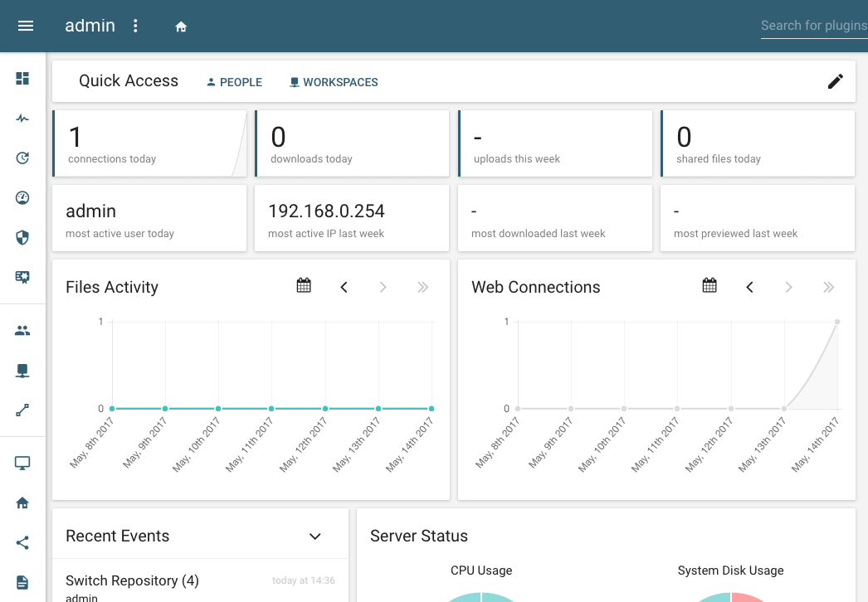The height and width of the screenshot is (602, 868).
Task: Jump to latest in Web Connections
Action: (x=829, y=287)
